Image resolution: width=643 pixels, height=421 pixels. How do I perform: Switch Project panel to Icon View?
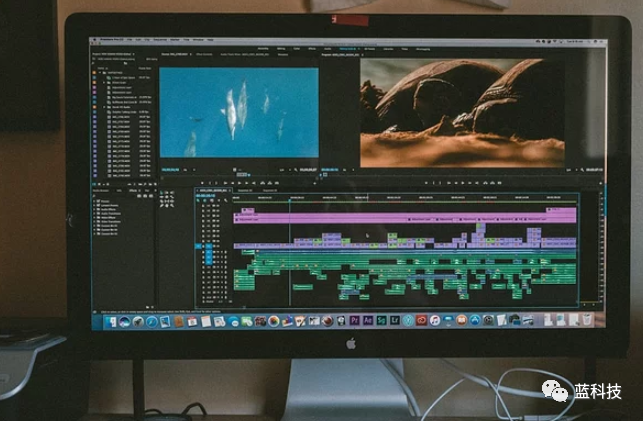99,184
